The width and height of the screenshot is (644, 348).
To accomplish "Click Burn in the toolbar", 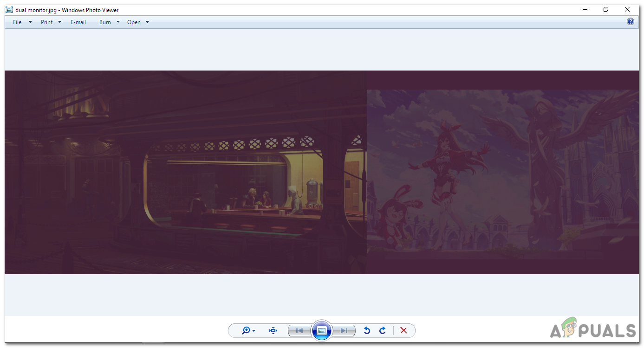I will coord(104,22).
